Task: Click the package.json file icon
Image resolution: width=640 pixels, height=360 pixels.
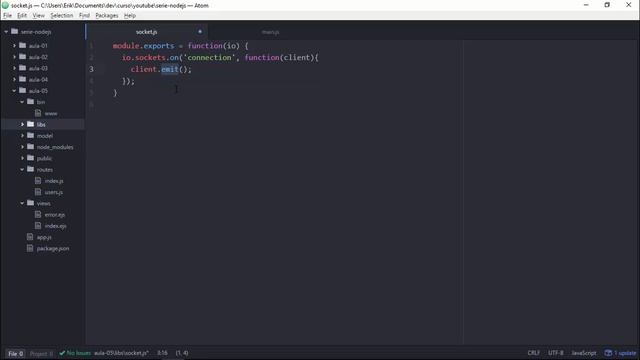Action: coord(30,248)
